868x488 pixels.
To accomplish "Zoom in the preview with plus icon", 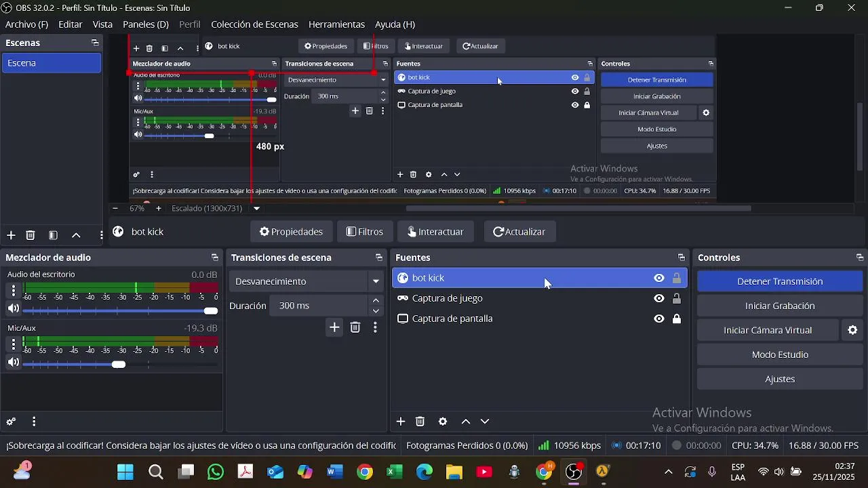I will [x=159, y=209].
